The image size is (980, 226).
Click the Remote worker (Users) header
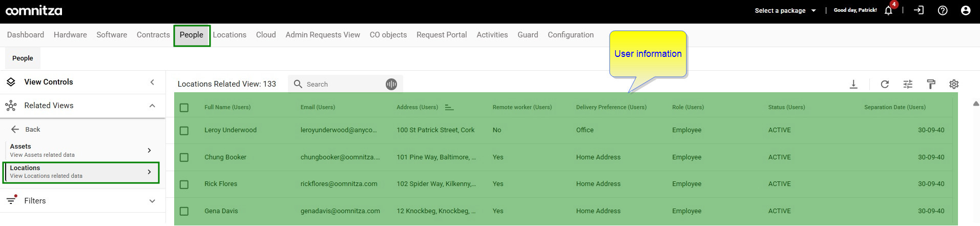[x=522, y=107]
